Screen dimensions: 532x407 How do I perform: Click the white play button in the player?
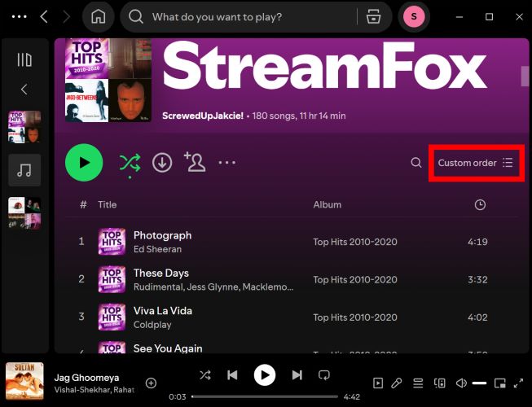[x=265, y=375]
